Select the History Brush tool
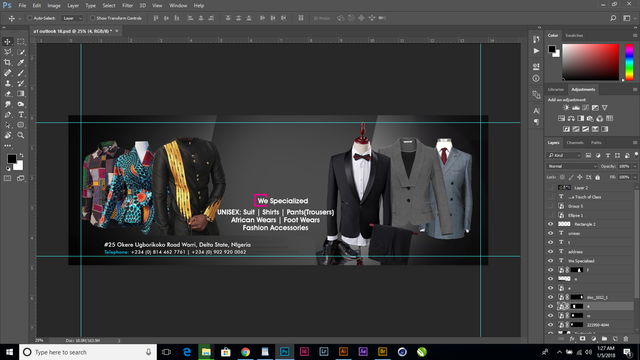640x360 pixels. tap(21, 83)
